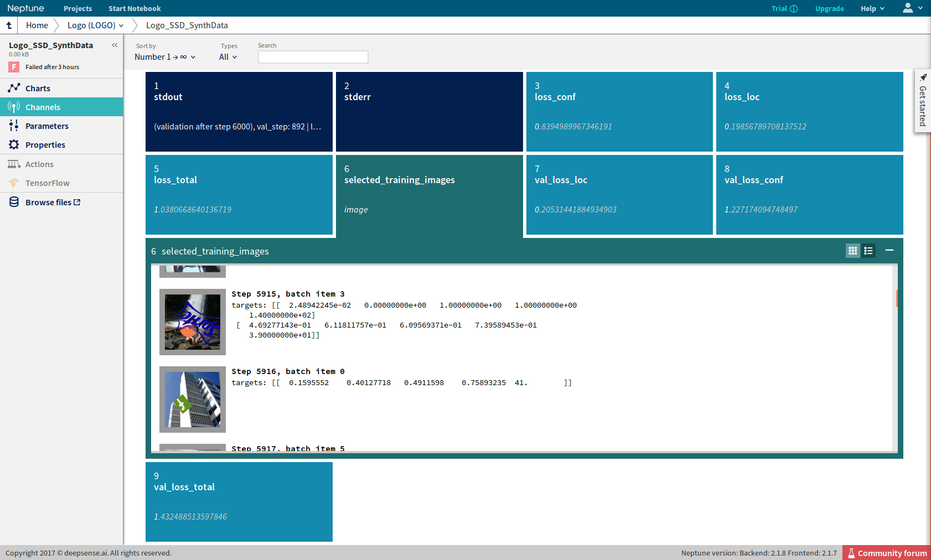Click the up-arrow icon in breadcrumb bar
The image size is (931, 560).
click(9, 25)
